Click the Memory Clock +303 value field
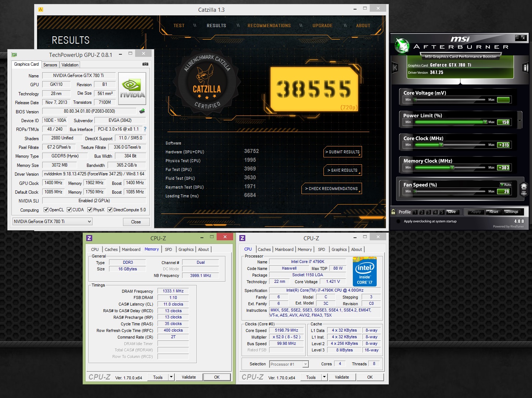 click(x=504, y=168)
